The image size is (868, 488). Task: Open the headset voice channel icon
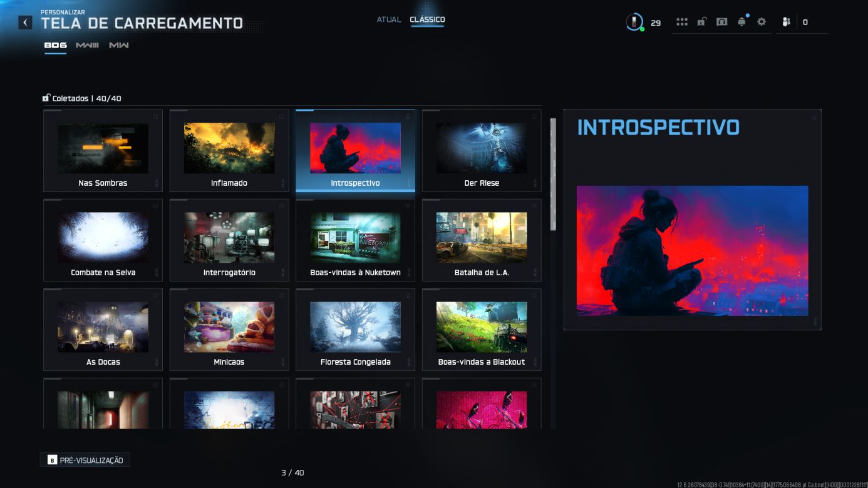(721, 22)
